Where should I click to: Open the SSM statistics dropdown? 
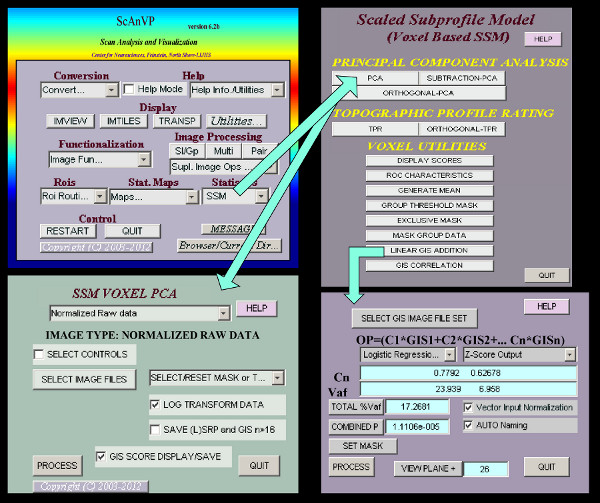[235, 196]
